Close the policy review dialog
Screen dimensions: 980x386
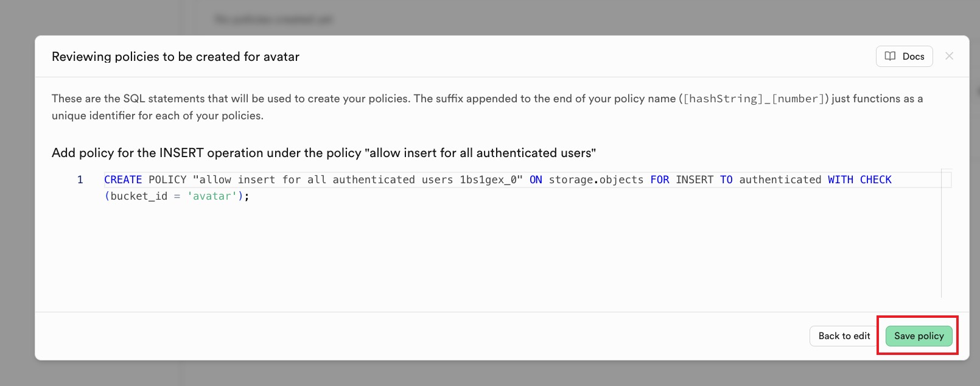[949, 56]
